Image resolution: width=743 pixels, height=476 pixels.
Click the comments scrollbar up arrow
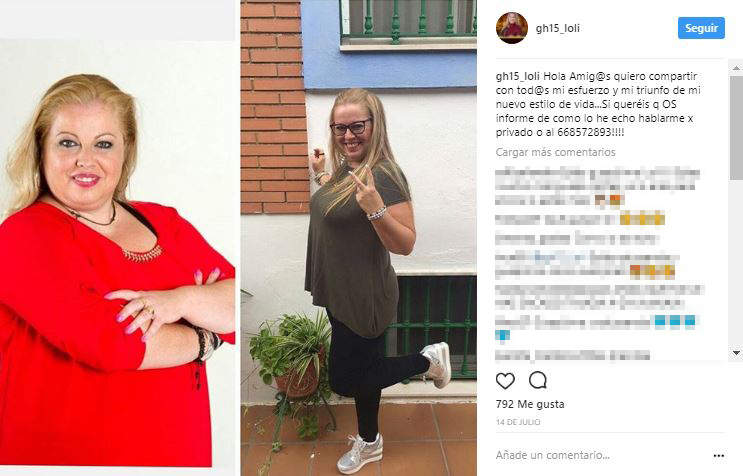coord(736,69)
